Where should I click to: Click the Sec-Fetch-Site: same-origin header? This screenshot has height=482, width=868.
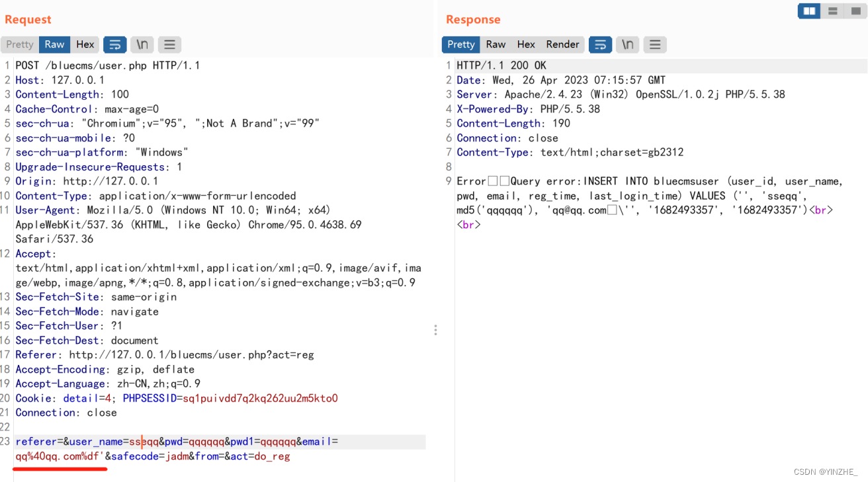coord(96,297)
